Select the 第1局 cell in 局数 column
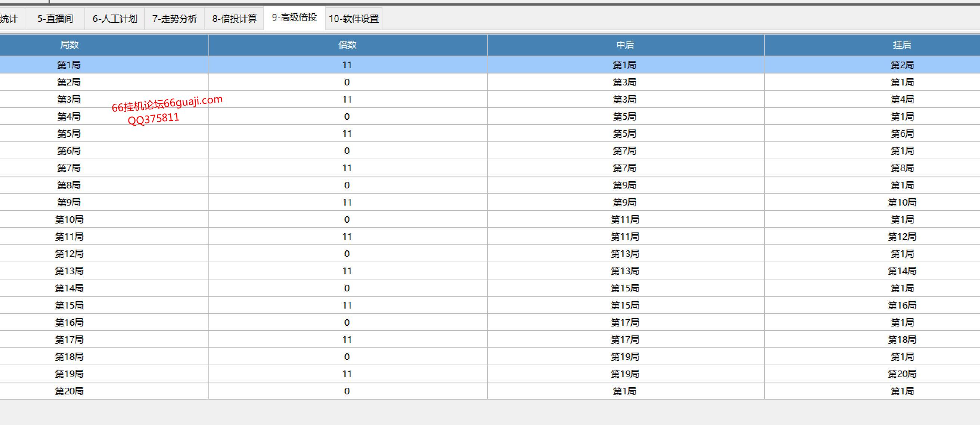 [x=104, y=65]
